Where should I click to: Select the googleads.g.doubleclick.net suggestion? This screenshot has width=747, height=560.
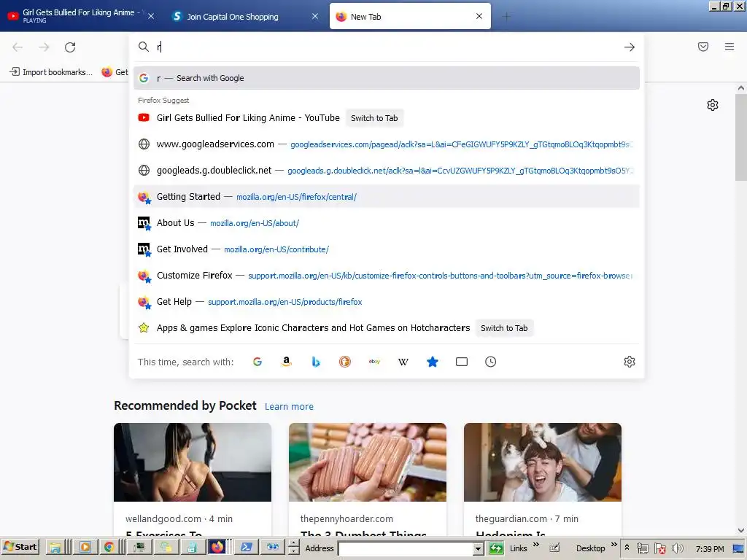[387, 171]
